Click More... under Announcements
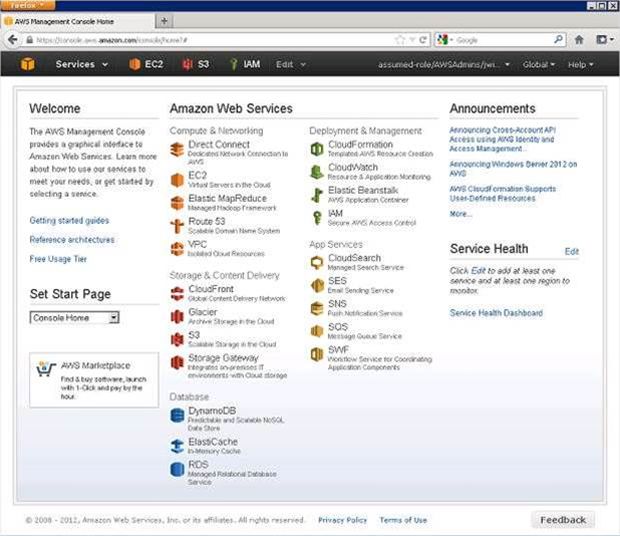This screenshot has height=536, width=620. pyautogui.click(x=461, y=214)
